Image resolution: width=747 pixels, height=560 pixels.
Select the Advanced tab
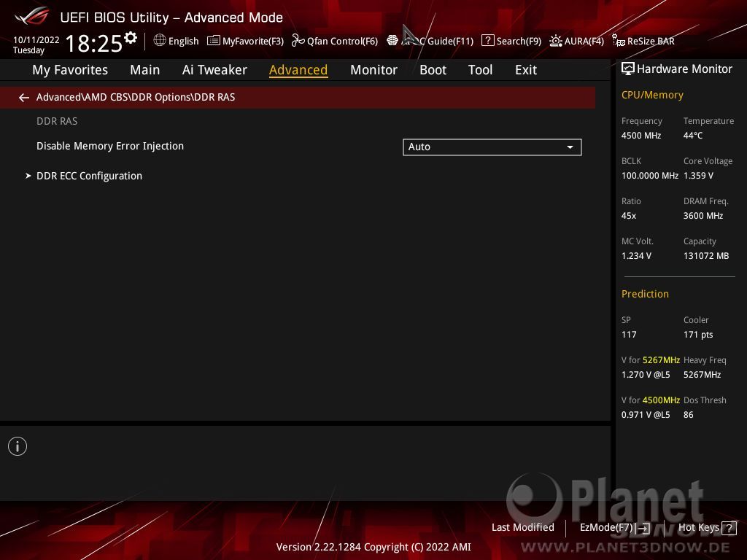point(298,70)
